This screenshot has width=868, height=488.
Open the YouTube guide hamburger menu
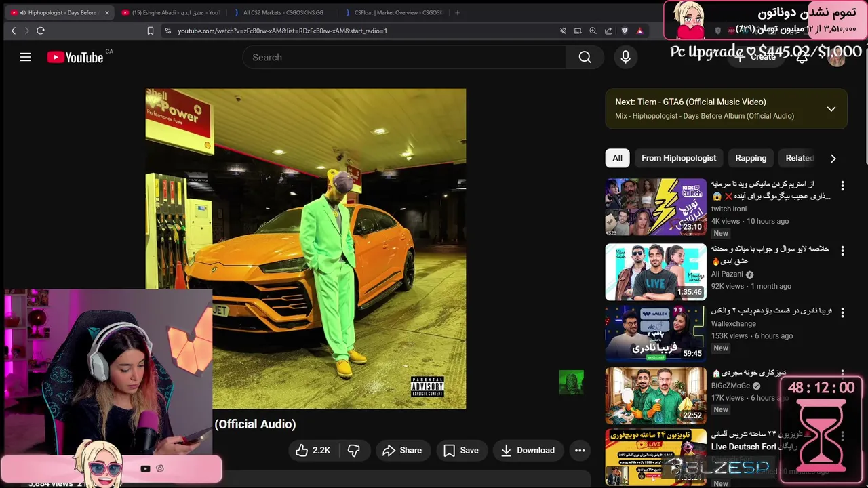(x=25, y=58)
